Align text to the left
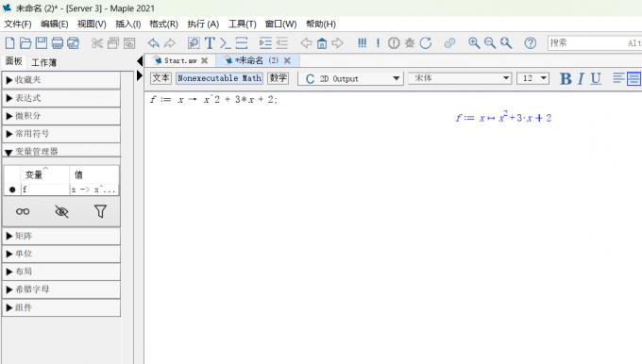The width and height of the screenshot is (642, 364). [x=618, y=78]
